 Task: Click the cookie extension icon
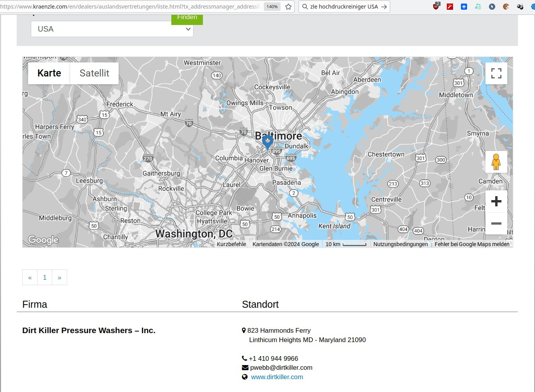[x=506, y=7]
